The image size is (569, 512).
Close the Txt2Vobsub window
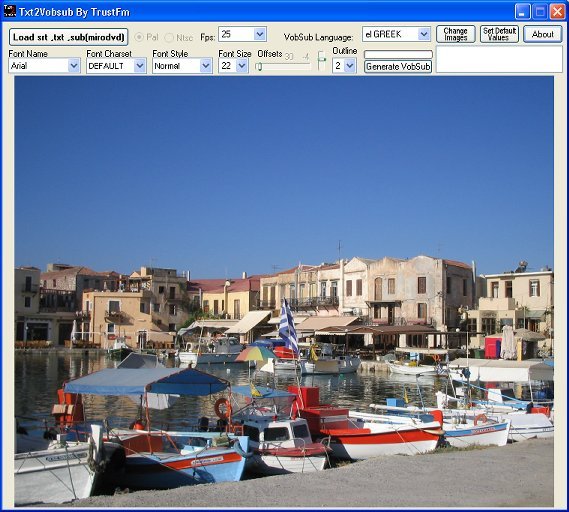pyautogui.click(x=557, y=12)
